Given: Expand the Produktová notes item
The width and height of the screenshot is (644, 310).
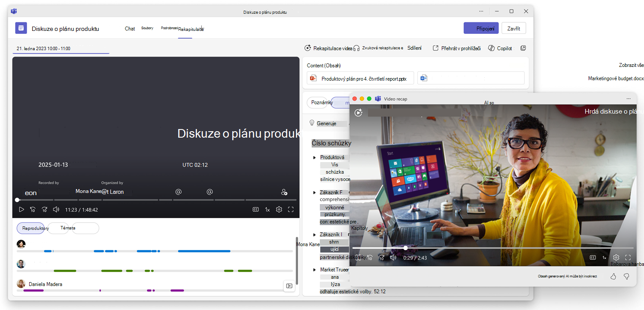Looking at the screenshot, I should (x=315, y=158).
